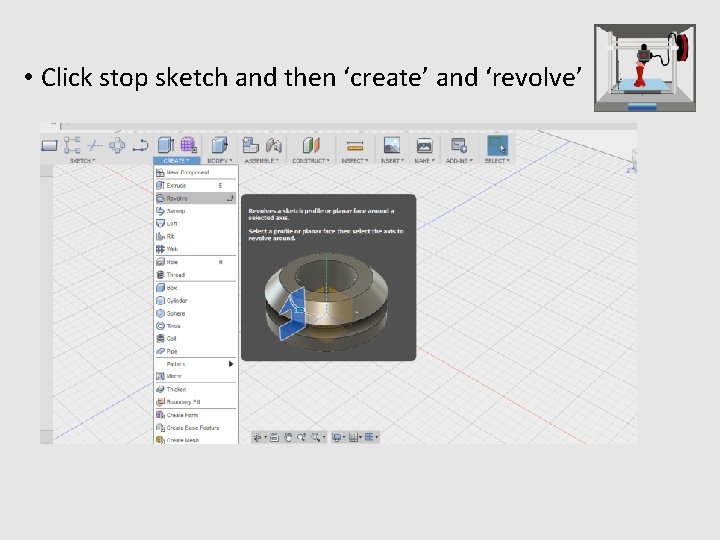Open the INSPECT dropdown menu

point(355,161)
